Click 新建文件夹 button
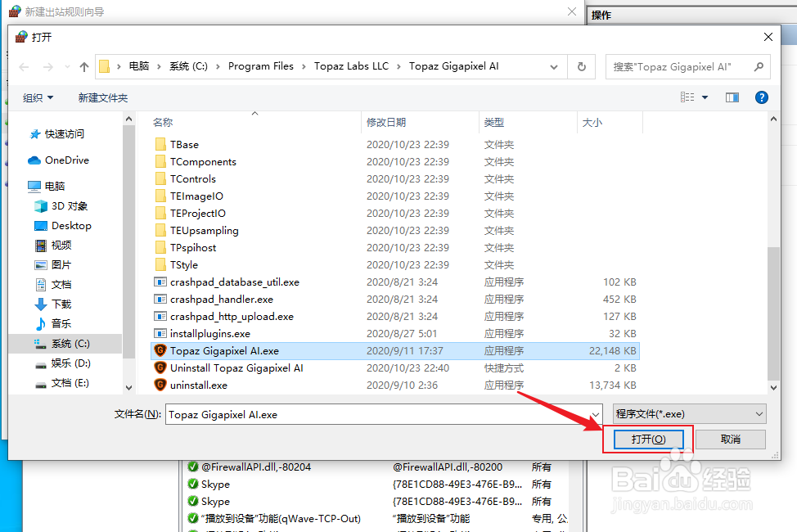The width and height of the screenshot is (797, 532). tap(102, 97)
